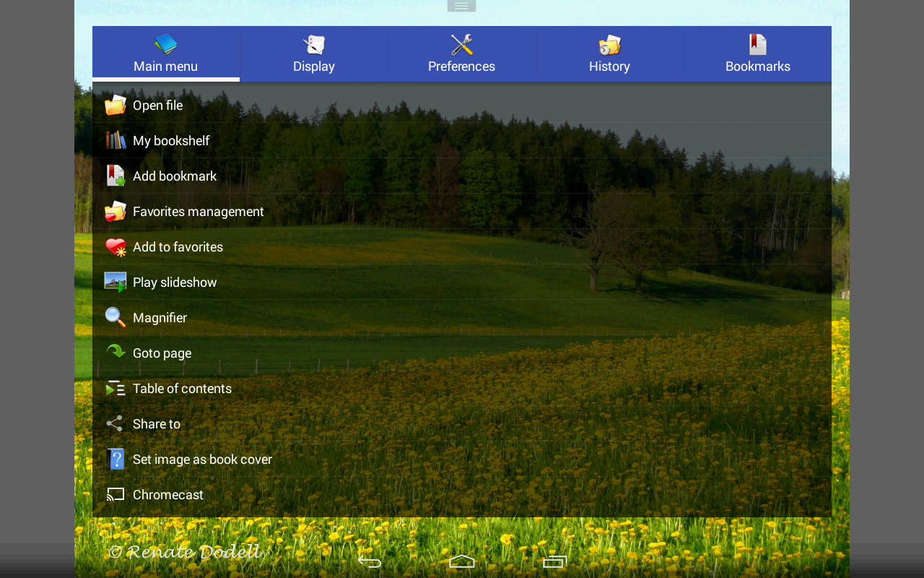924x578 pixels.
Task: Open the Preferences tab
Action: [x=461, y=54]
